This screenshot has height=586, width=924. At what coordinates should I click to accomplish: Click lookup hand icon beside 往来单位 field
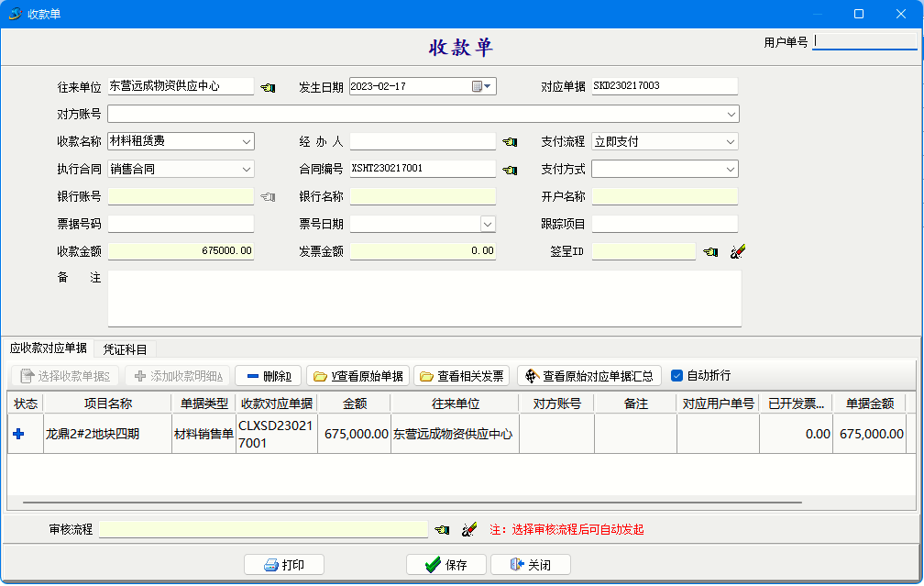(267, 87)
